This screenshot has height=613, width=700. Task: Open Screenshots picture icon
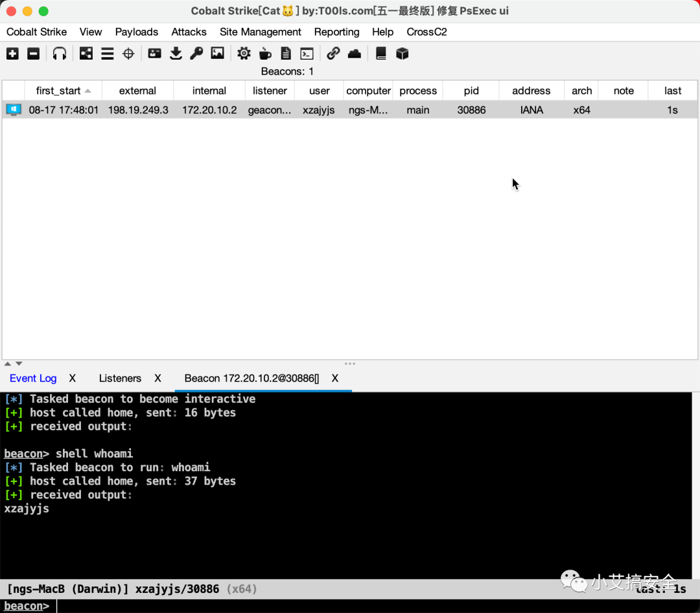point(217,54)
